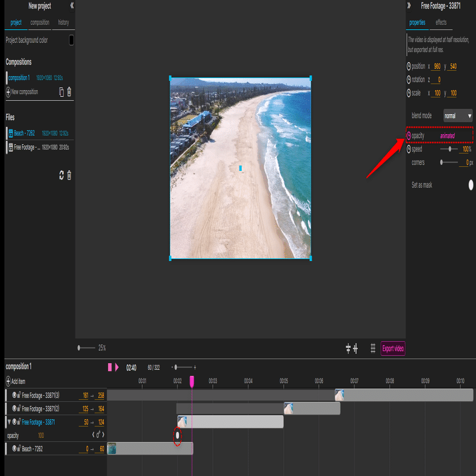This screenshot has height=476, width=476.
Task: Hide Beach - 7262 layer
Action: (14, 449)
